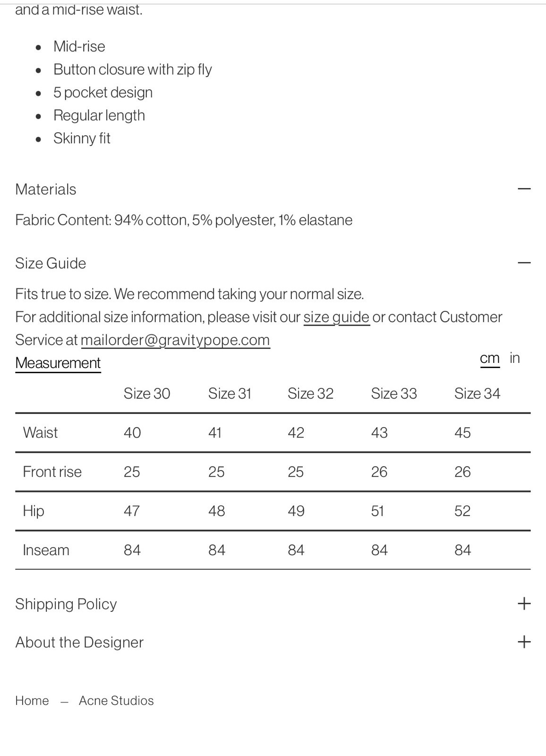Click the Materials section heading
546x756 pixels.
[45, 189]
